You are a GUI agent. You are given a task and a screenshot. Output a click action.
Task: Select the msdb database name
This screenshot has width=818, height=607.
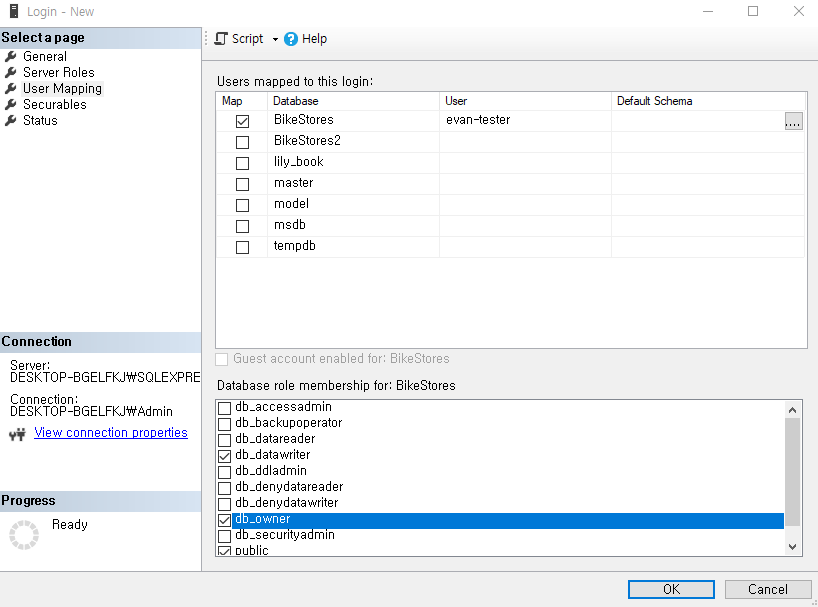[290, 225]
